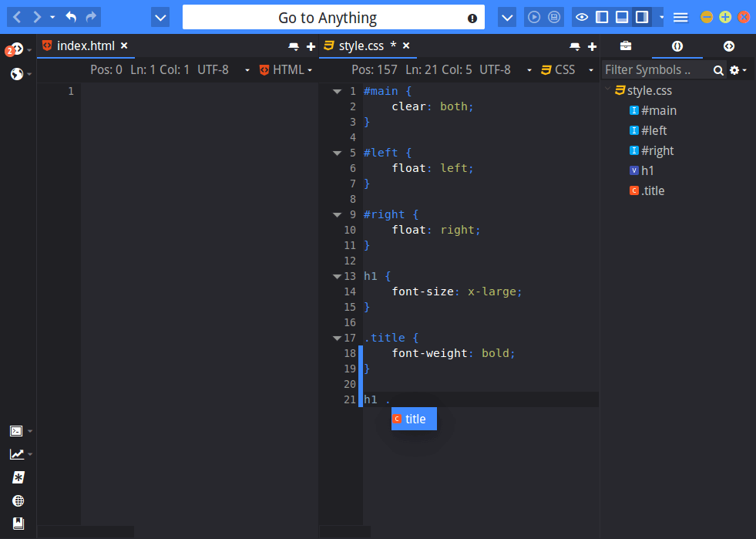Toggle the bottom pane visibility
756x539 pixels.
(622, 18)
